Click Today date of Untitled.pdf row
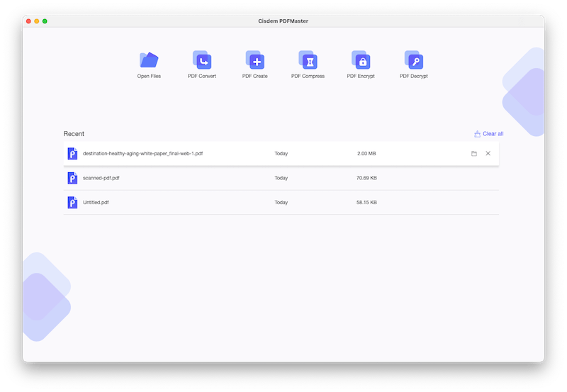This screenshot has width=567, height=392. (281, 203)
